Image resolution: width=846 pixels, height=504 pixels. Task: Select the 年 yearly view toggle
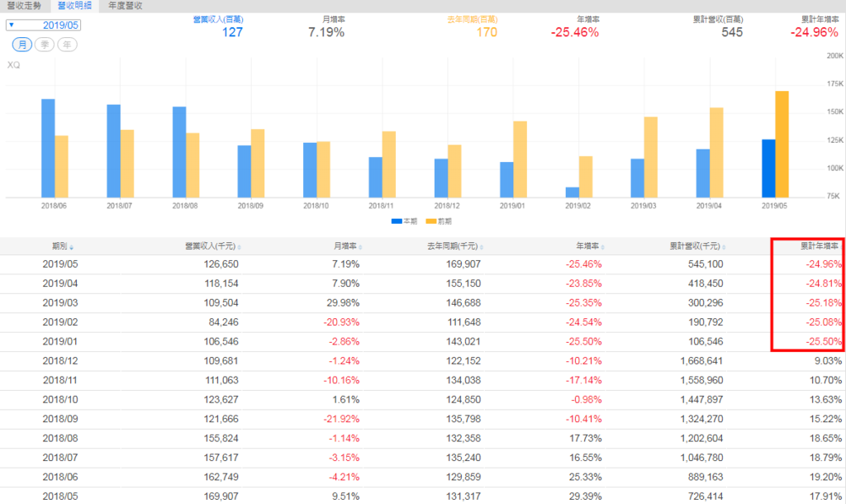(67, 45)
